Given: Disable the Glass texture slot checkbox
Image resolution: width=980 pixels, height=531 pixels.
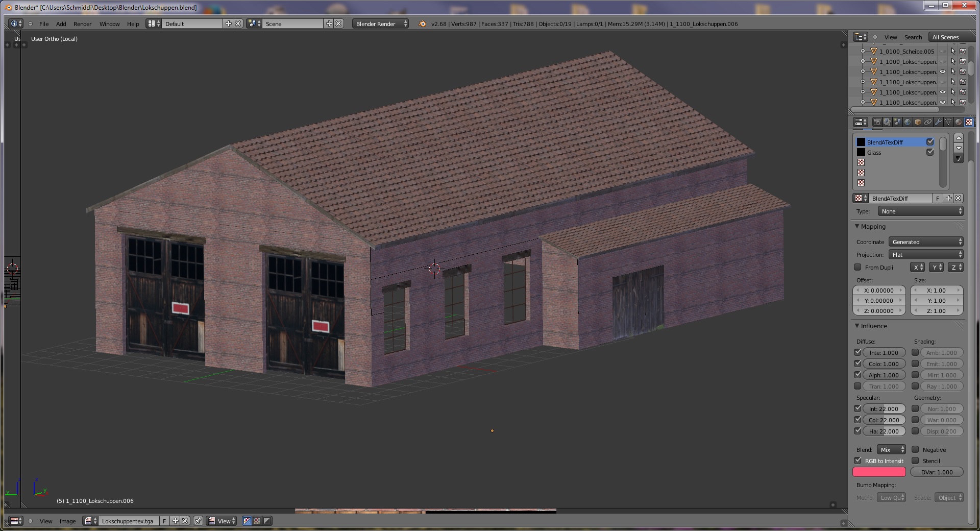Looking at the screenshot, I should [x=930, y=152].
